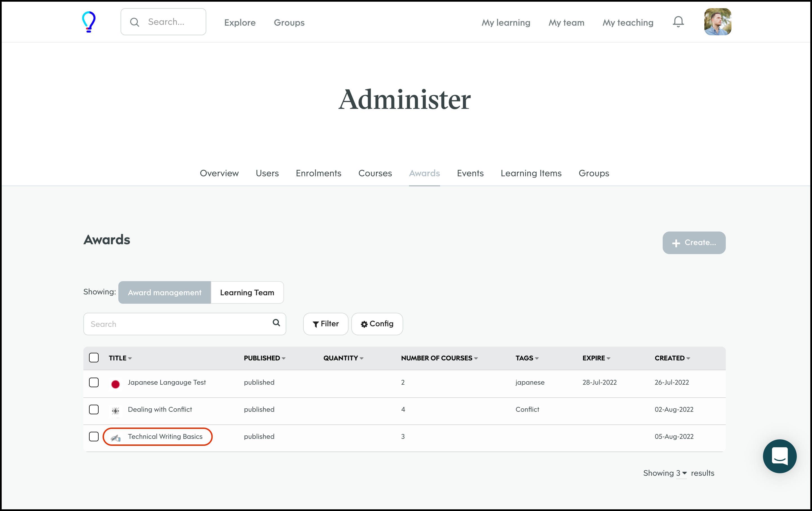Image resolution: width=812 pixels, height=511 pixels.
Task: Check the Japanese Langauge Test row
Action: tap(94, 382)
